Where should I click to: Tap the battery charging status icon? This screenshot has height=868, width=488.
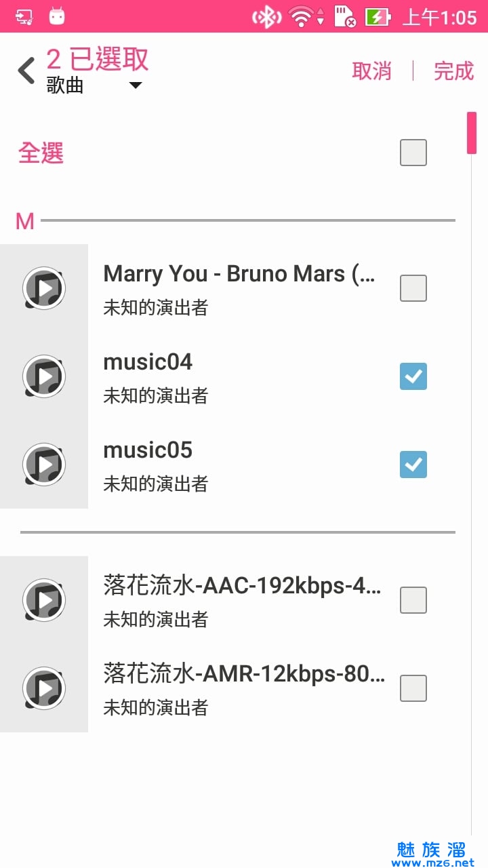click(x=378, y=17)
